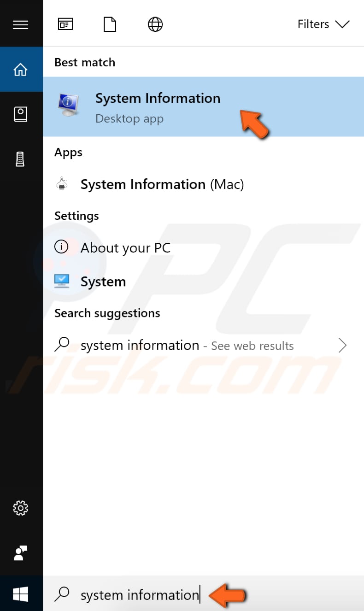The height and width of the screenshot is (611, 364).
Task: Click the magnifier icon in the search box
Action: click(62, 595)
